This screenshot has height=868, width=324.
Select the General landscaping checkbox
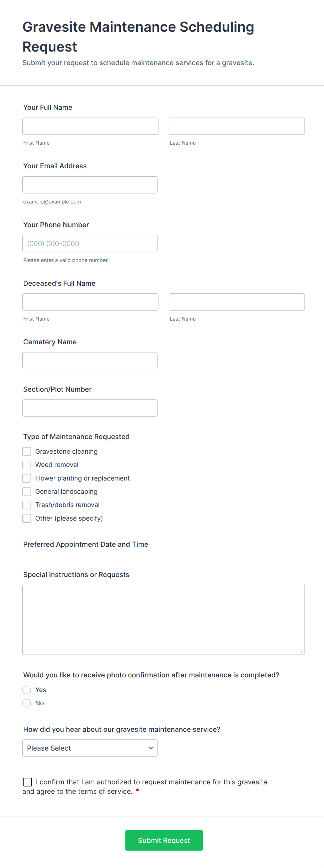point(27,492)
